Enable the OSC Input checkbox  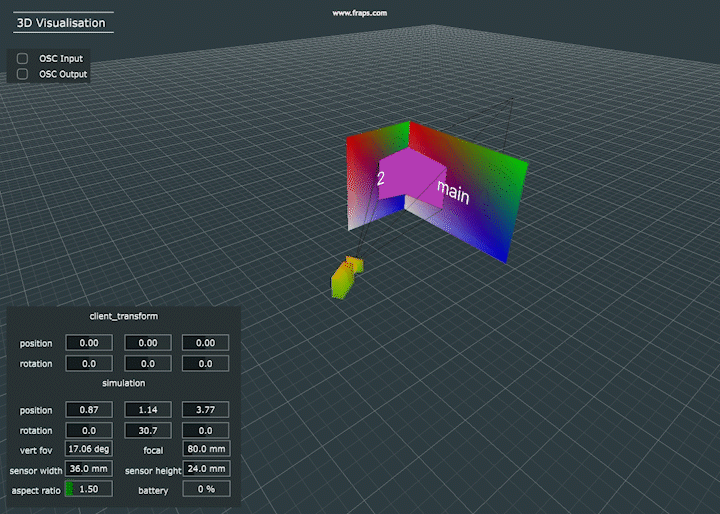(x=22, y=58)
